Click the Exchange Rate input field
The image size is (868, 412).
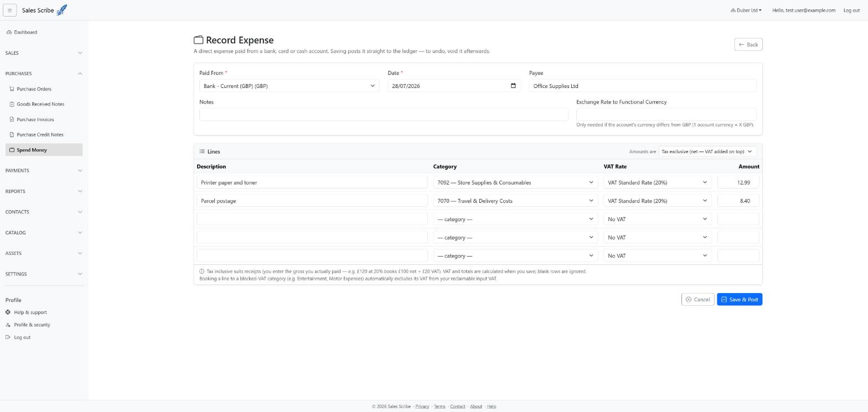[666, 114]
